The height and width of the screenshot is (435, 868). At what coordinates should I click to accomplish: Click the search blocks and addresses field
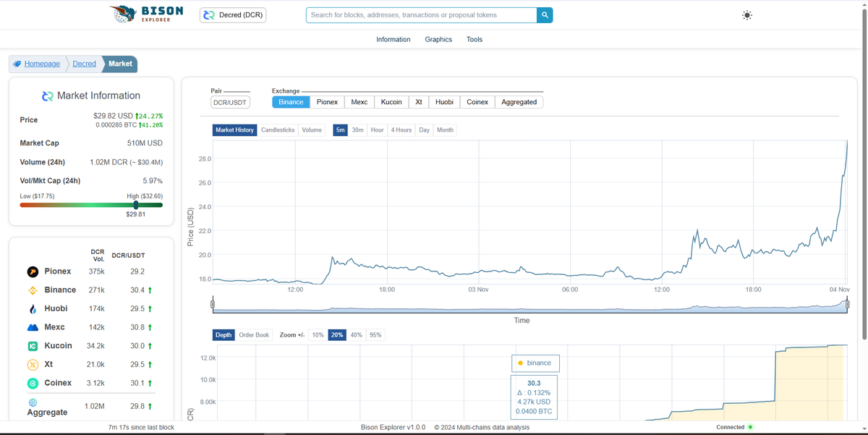coord(422,15)
